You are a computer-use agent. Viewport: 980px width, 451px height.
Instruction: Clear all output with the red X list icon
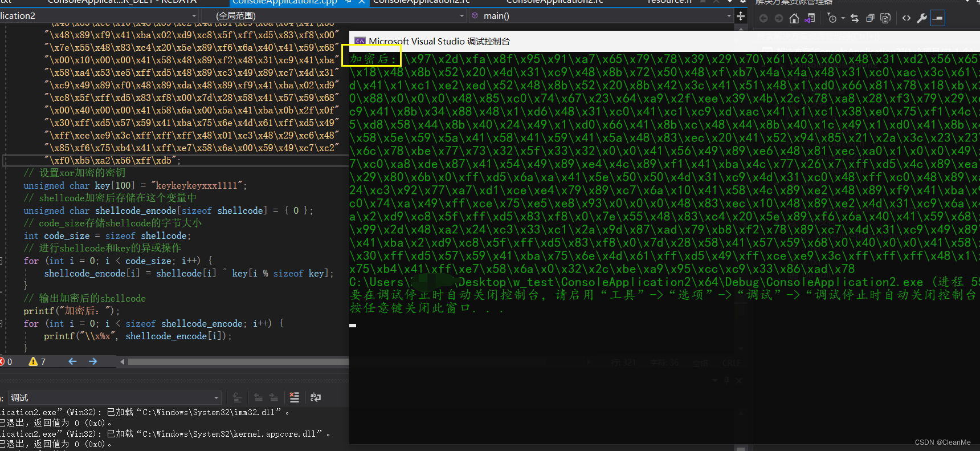294,397
